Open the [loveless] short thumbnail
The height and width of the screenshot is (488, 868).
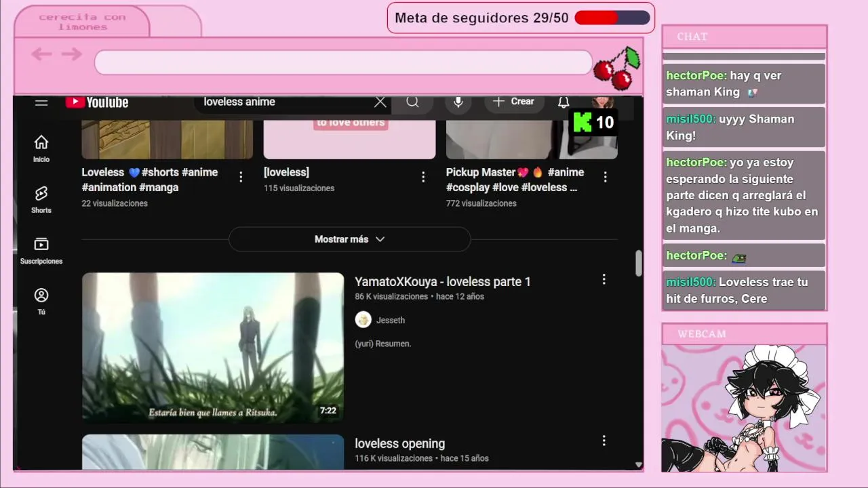[x=349, y=140]
